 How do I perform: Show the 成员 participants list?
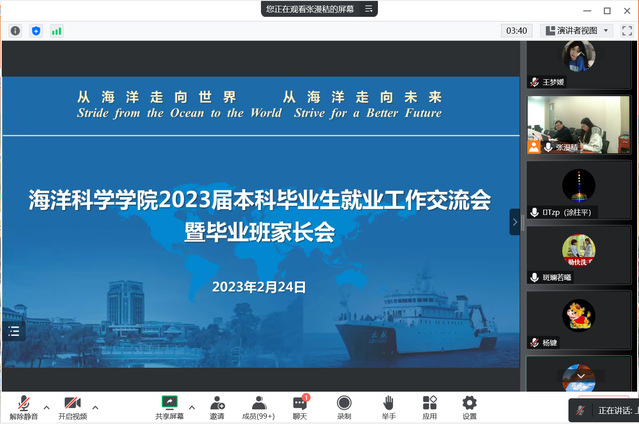[258, 405]
